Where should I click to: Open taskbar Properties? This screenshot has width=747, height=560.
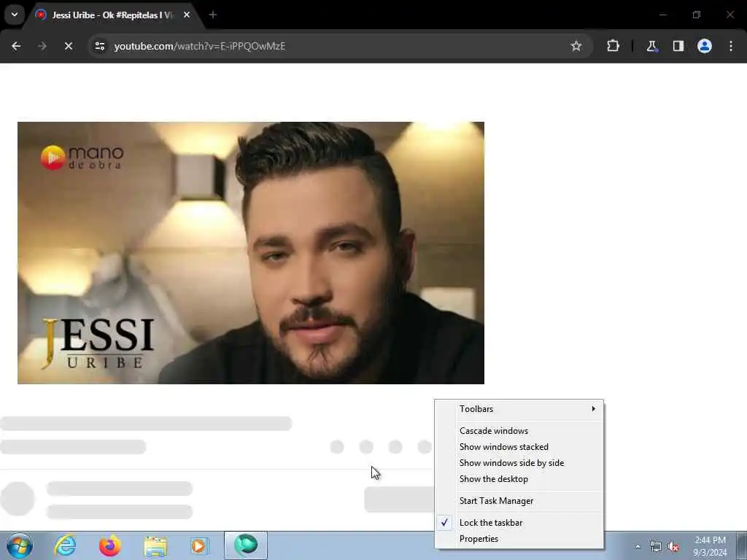[x=519, y=539]
